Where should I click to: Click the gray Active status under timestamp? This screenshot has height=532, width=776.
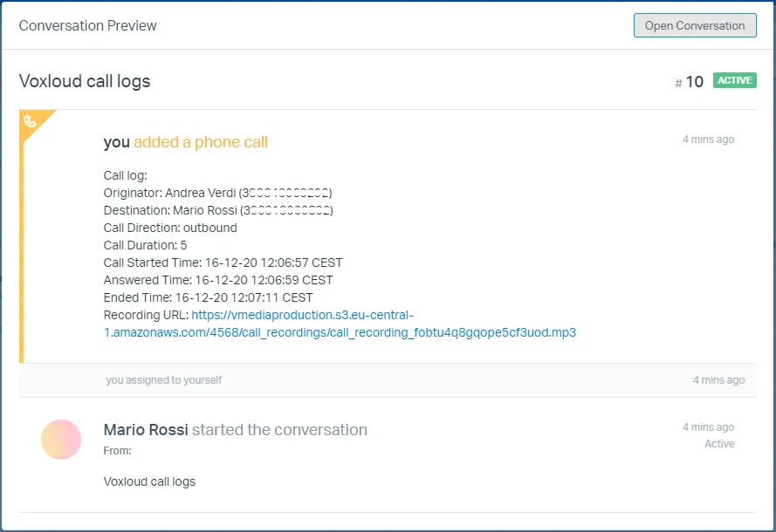tap(719, 444)
